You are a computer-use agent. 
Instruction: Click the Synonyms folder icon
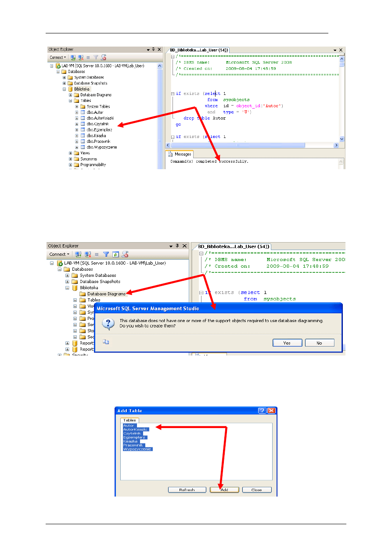coord(76,159)
